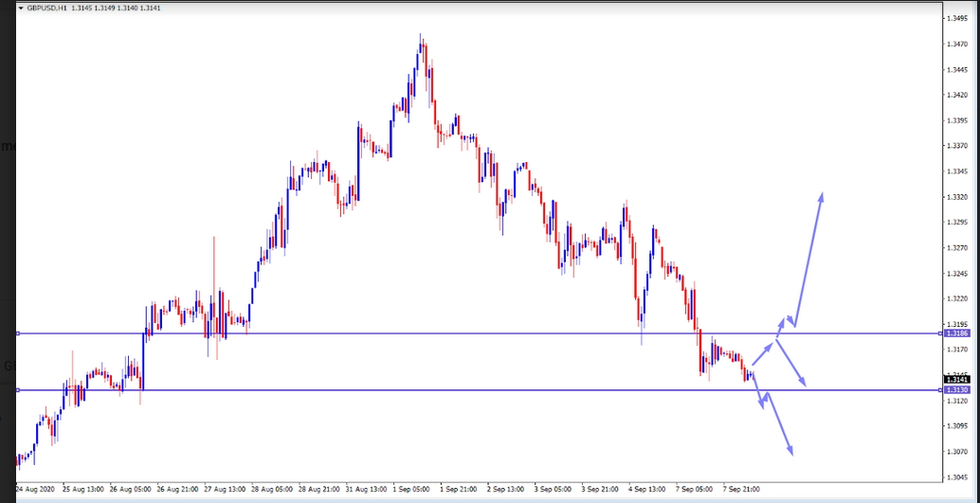Select the right handle of the 1.3186 line

(x=939, y=333)
